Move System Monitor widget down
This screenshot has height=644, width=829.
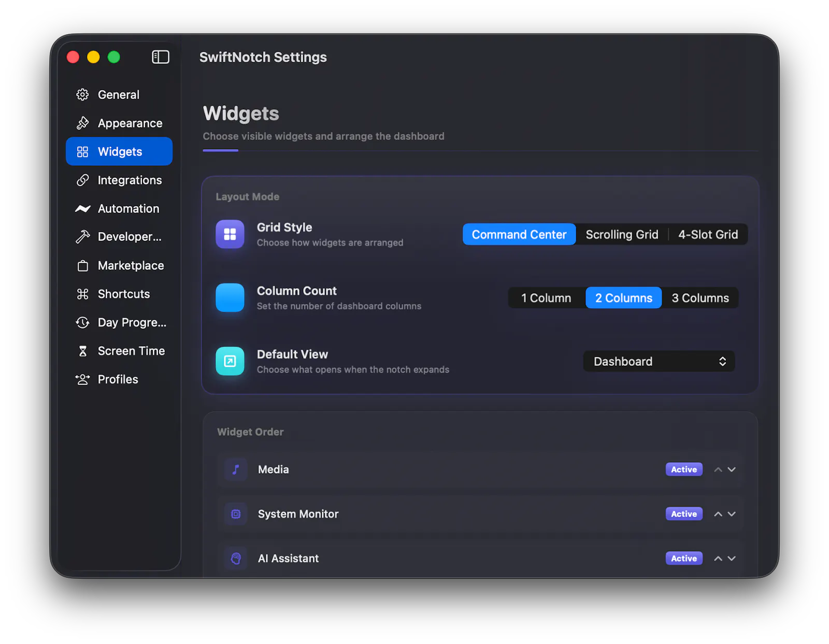tap(732, 514)
